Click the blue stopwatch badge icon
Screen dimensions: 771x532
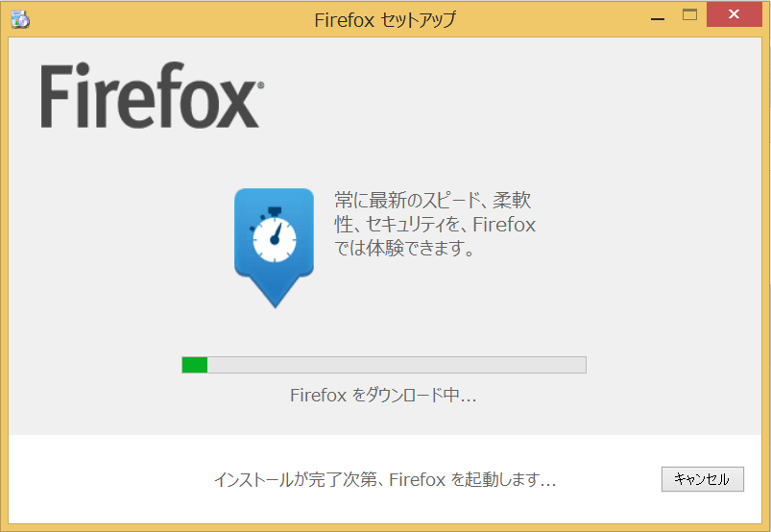274,248
